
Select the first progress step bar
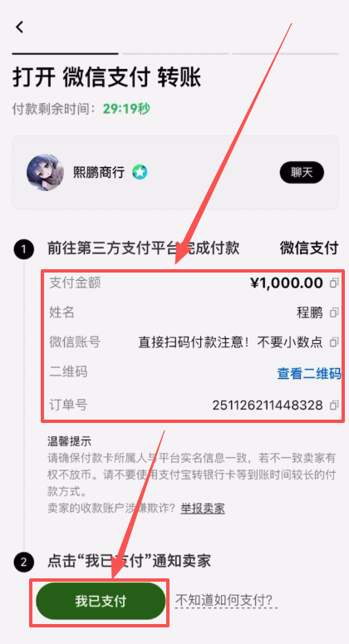[66, 53]
